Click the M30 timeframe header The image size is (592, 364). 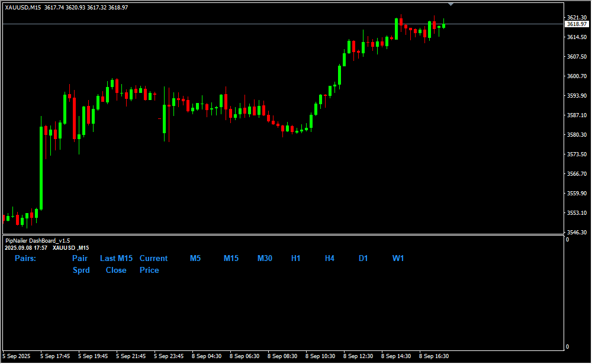[x=265, y=259]
